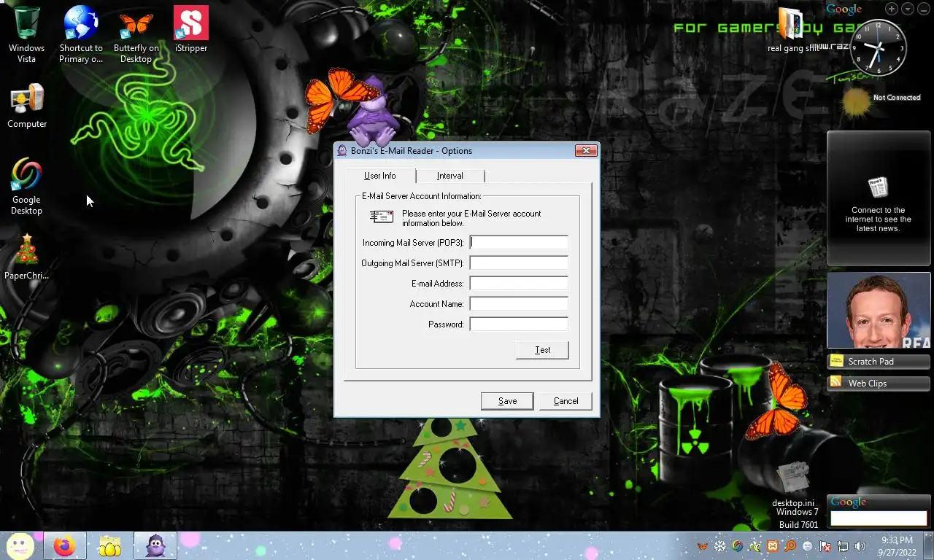Focus the Password field
The width and height of the screenshot is (934, 560).
coord(519,324)
